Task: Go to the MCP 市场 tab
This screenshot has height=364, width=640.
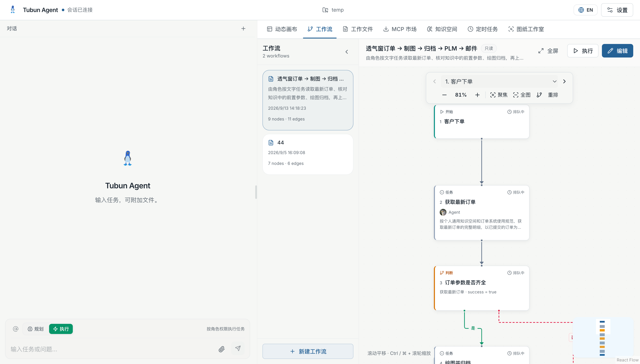Action: (x=400, y=29)
